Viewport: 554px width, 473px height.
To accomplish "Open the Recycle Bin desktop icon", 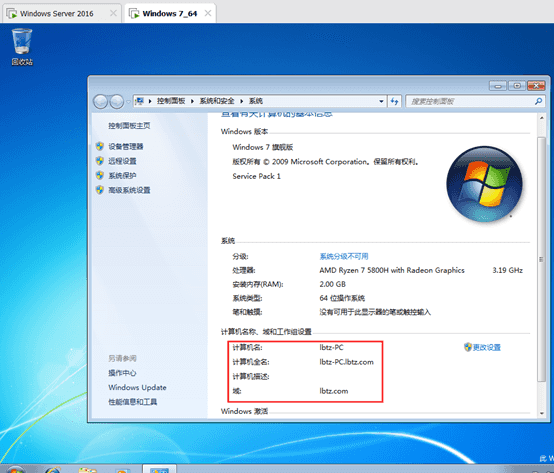I will click(22, 47).
